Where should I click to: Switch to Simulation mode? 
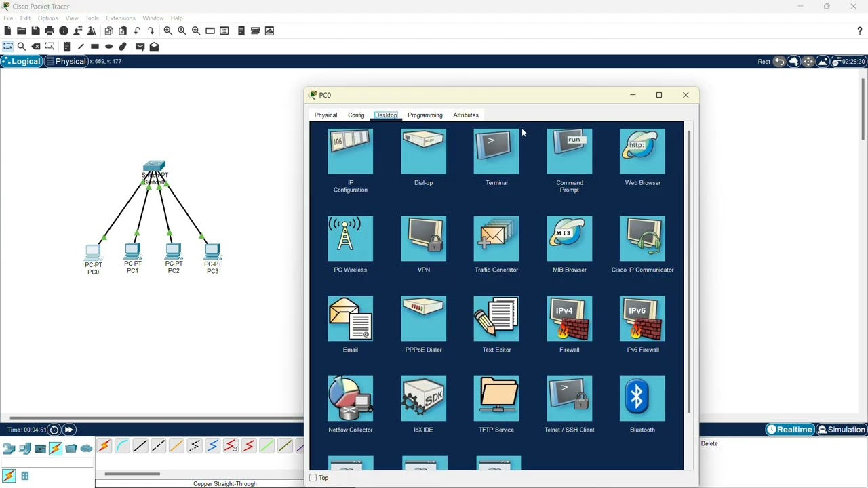[842, 430]
